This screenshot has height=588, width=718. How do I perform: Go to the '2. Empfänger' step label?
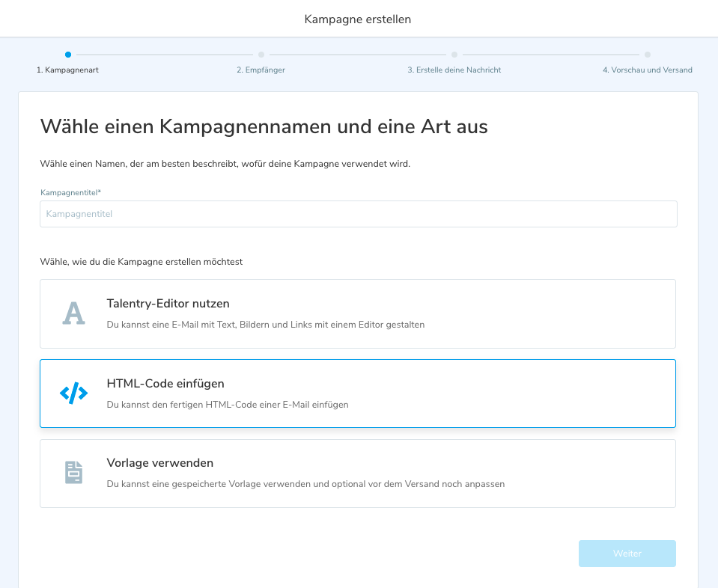click(261, 70)
